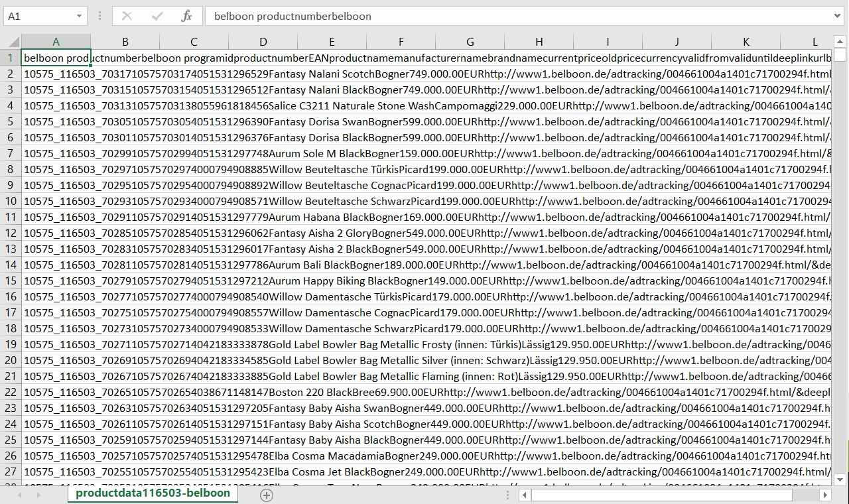Select column F header
The width and height of the screenshot is (849, 504).
(401, 42)
